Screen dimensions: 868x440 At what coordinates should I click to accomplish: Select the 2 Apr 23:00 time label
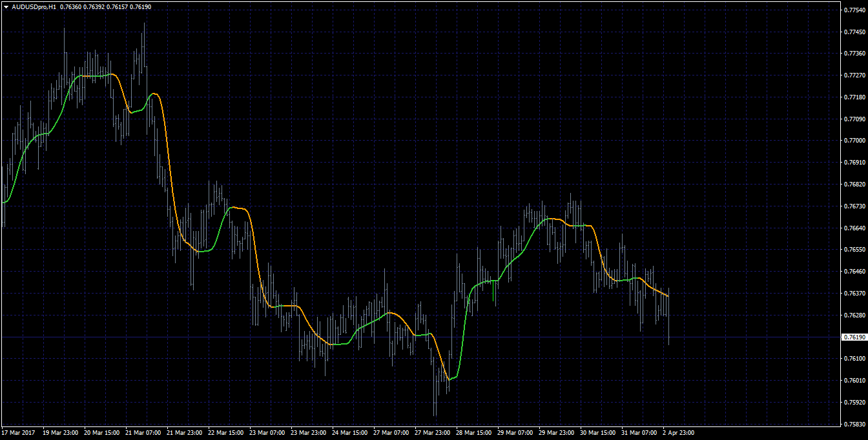(679, 432)
